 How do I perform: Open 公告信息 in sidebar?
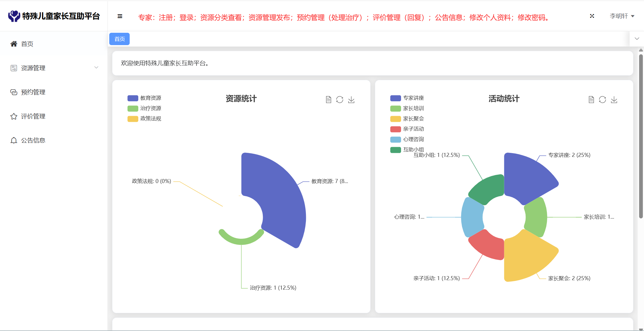coord(33,141)
